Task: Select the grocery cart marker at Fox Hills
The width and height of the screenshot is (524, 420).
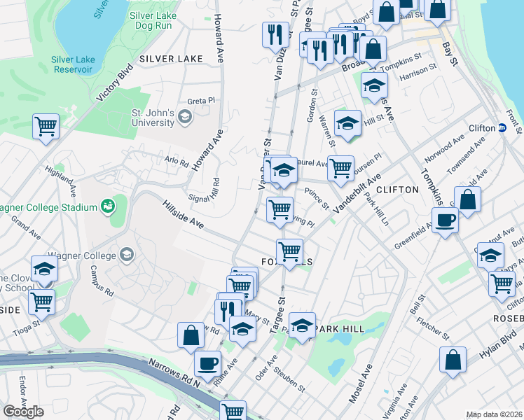Action: click(290, 254)
